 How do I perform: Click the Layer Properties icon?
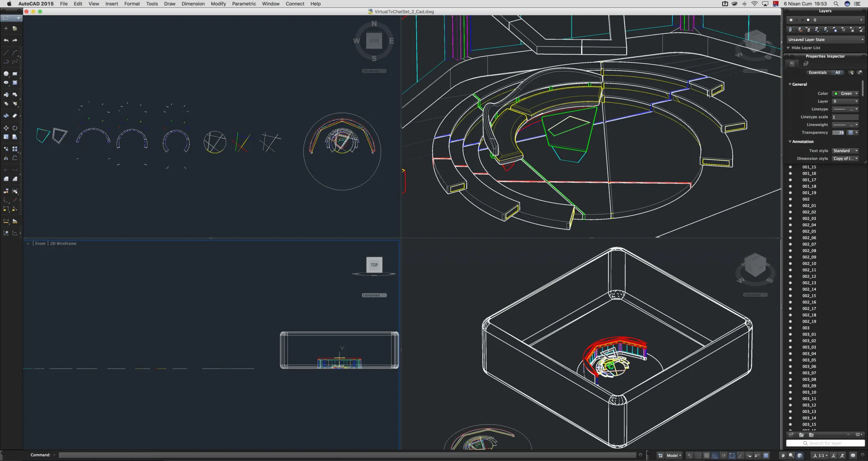click(791, 29)
